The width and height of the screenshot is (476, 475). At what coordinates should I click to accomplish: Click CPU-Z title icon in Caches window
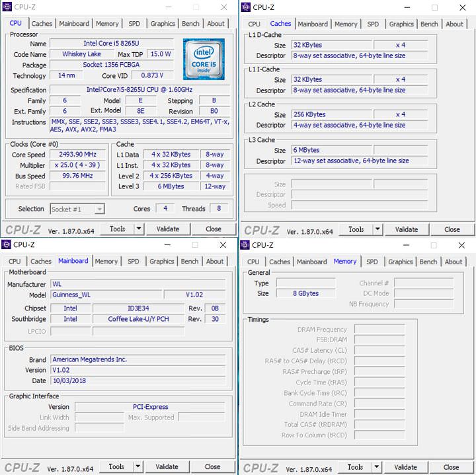(245, 7)
